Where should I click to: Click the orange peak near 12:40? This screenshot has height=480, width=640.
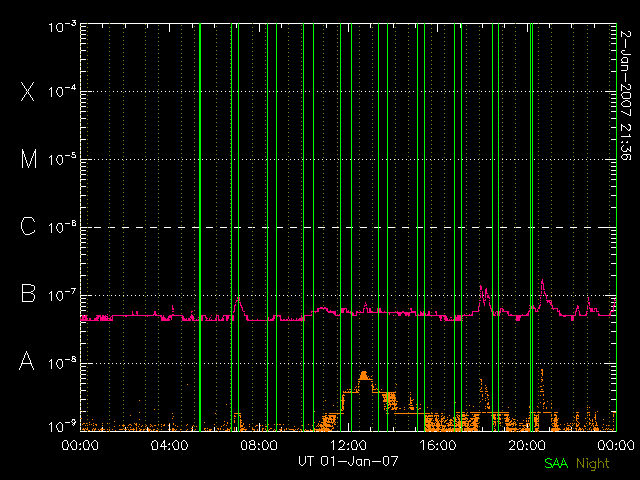364,375
